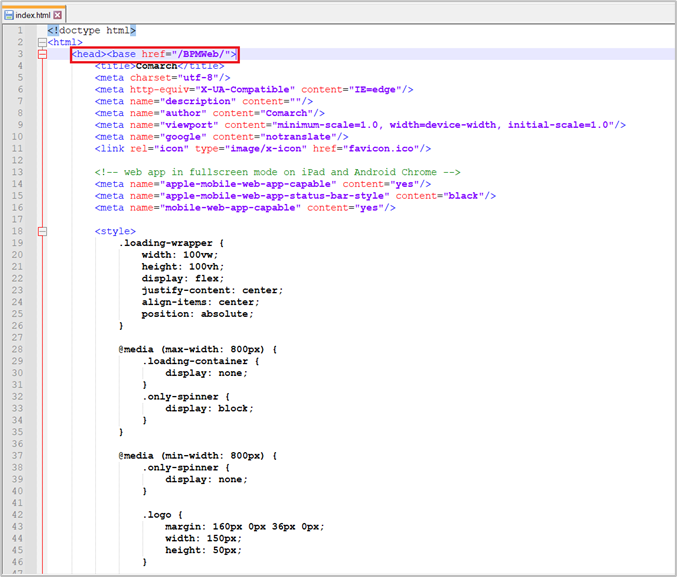Click the justify-content: center rule
Viewport: 677px width, 577px height.
tap(212, 290)
